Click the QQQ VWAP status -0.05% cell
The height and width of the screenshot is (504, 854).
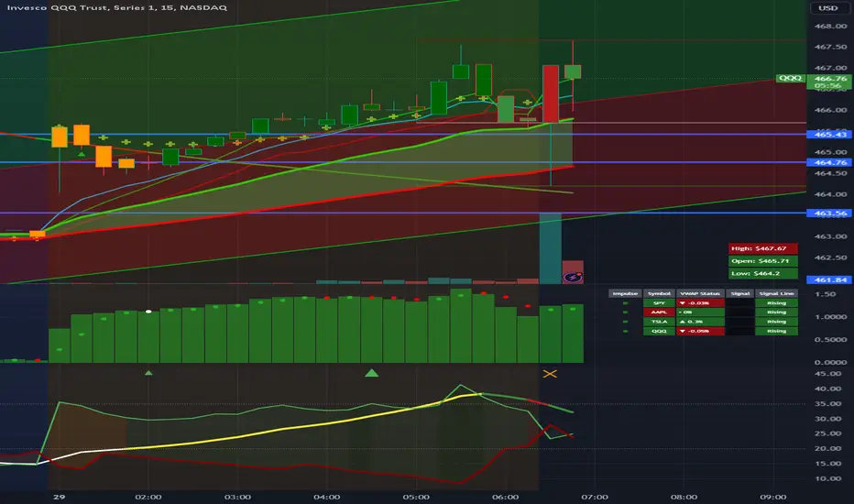(700, 331)
